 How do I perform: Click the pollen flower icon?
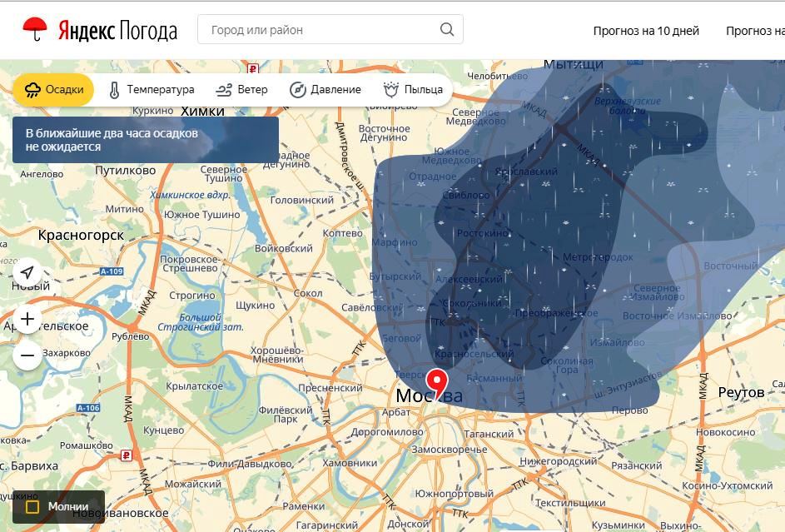[391, 90]
